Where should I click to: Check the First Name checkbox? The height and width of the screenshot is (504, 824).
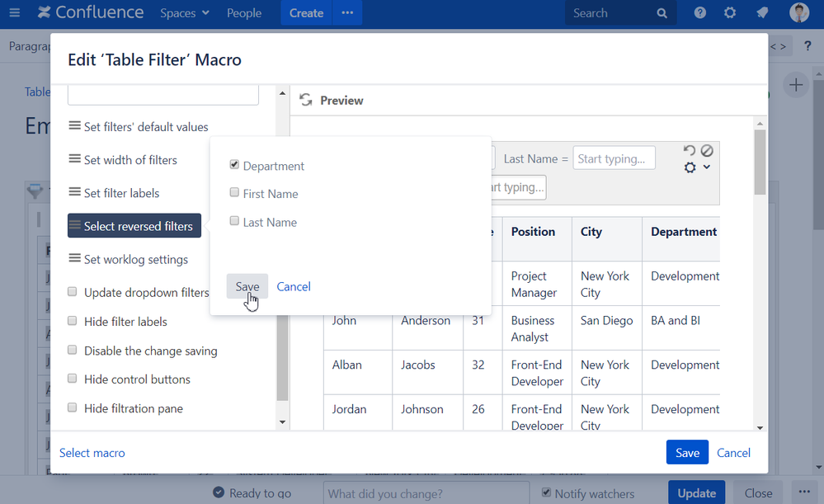coord(234,193)
